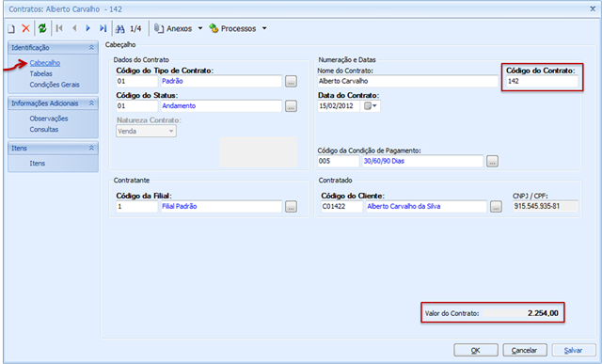Go to first record arrow
Image resolution: width=602 pixels, height=364 pixels.
(x=59, y=28)
